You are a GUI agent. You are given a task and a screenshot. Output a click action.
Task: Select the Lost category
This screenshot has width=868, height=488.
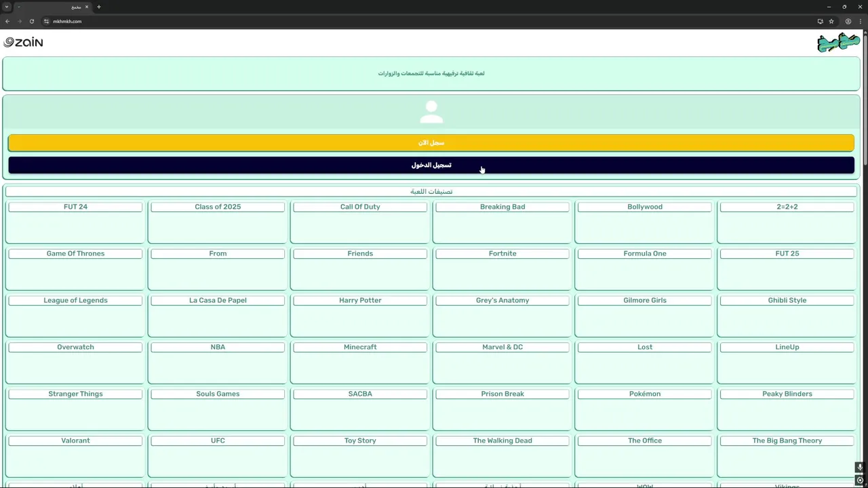[x=645, y=362]
